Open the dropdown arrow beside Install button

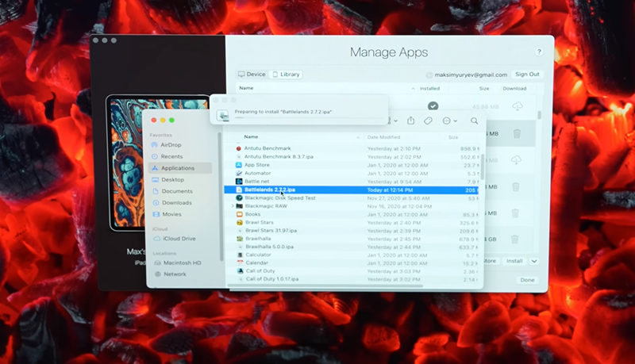pos(534,261)
